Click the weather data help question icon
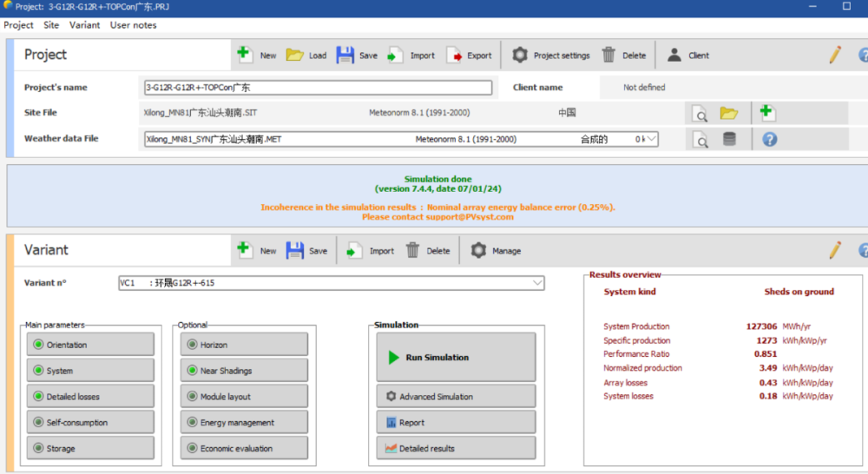868x474 pixels. [769, 139]
